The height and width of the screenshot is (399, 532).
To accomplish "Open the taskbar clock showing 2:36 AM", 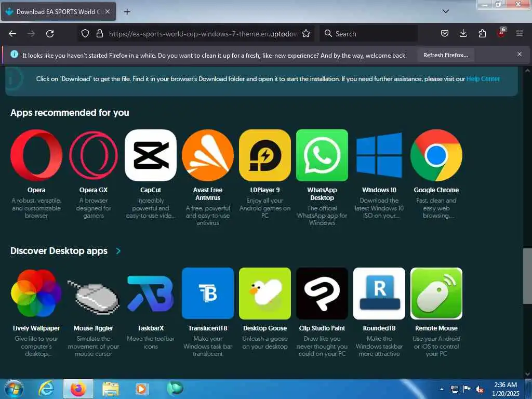I will [x=506, y=389].
